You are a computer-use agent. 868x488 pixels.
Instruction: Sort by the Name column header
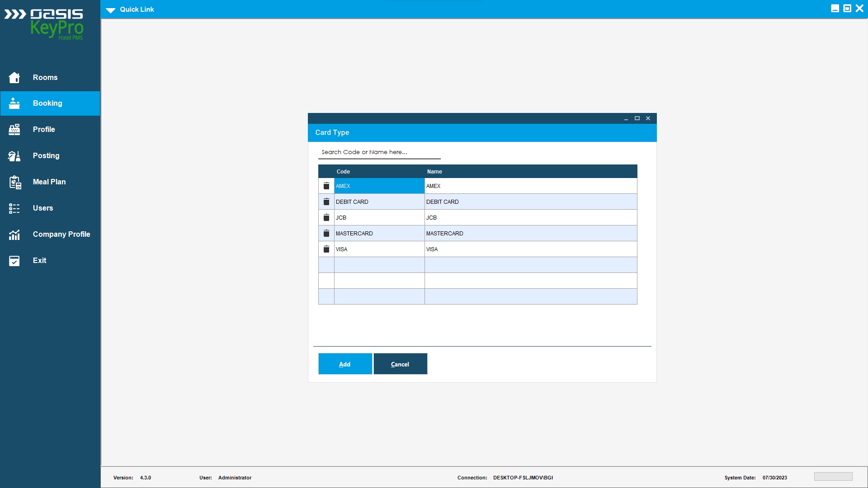coord(434,172)
